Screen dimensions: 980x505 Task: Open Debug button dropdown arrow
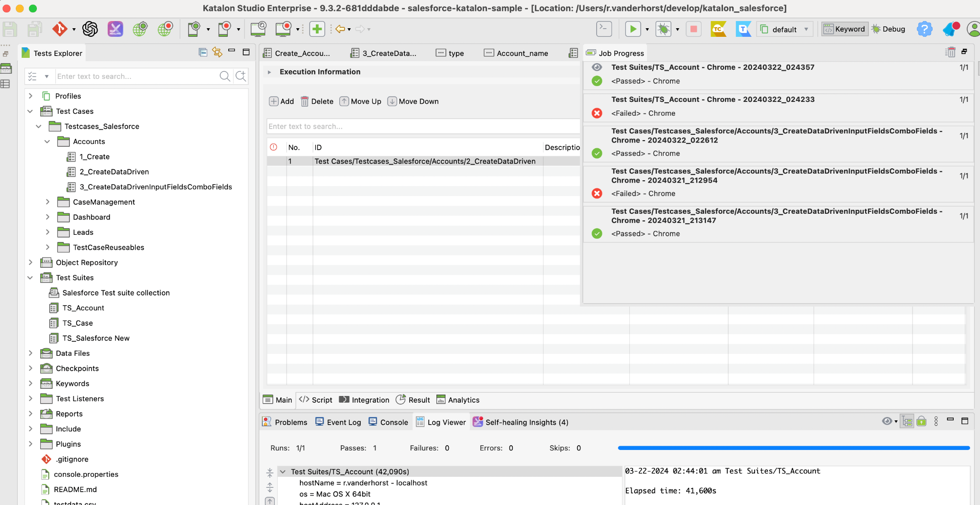pos(677,30)
